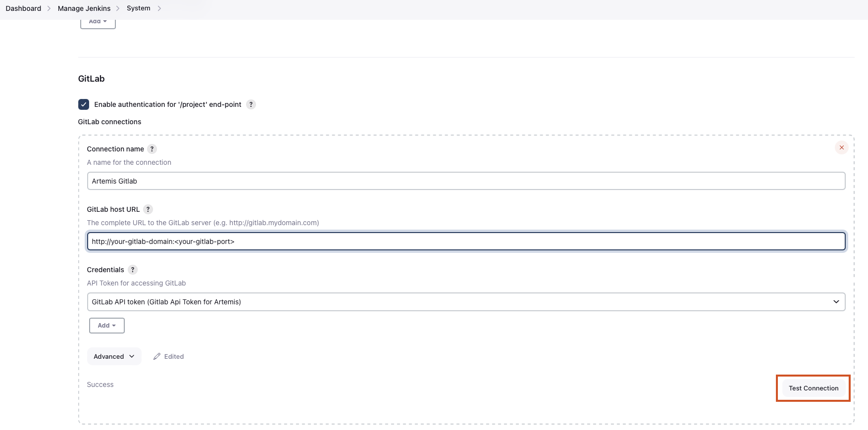Click 'API Token for accessing GitLab' hint
Viewport: 868px width, 430px height.
[x=136, y=283]
